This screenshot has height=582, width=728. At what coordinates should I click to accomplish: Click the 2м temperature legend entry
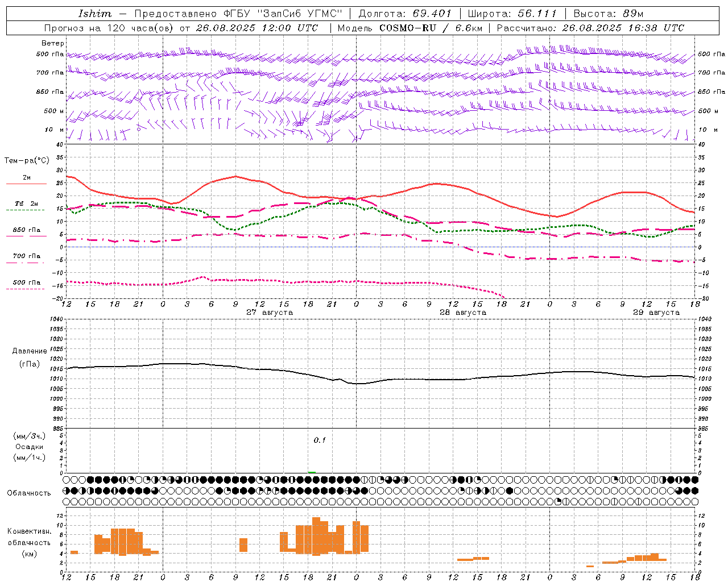click(27, 177)
